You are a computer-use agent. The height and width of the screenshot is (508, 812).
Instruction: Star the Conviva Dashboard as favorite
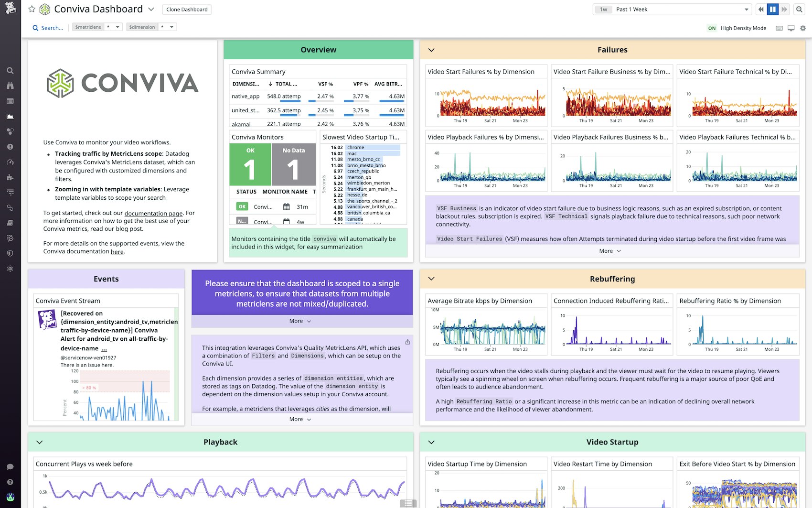(x=32, y=9)
